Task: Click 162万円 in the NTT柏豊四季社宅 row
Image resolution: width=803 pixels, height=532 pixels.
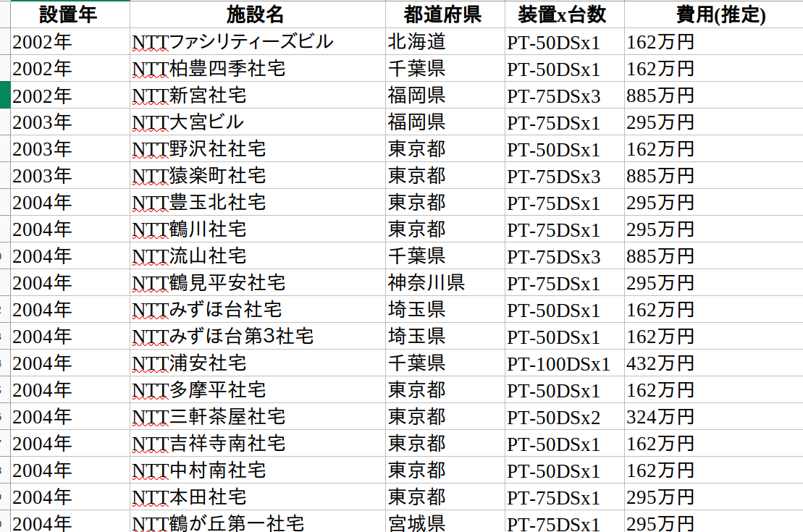Action: click(713, 68)
